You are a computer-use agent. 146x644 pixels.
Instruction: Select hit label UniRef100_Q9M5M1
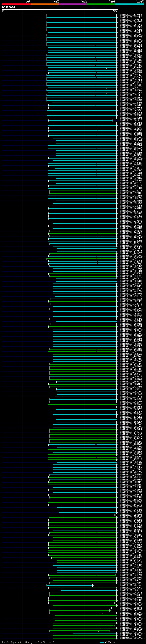131,58
